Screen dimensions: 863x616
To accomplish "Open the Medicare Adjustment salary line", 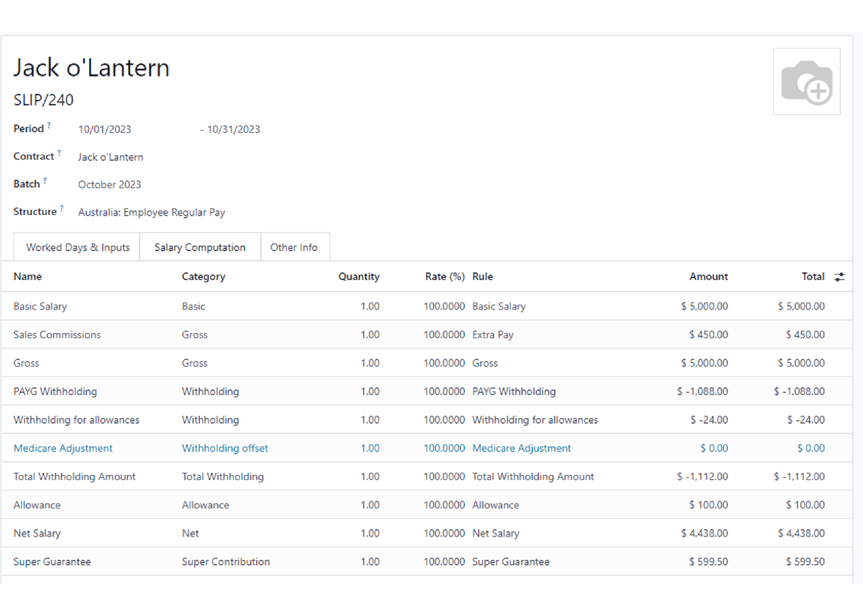I will [62, 448].
